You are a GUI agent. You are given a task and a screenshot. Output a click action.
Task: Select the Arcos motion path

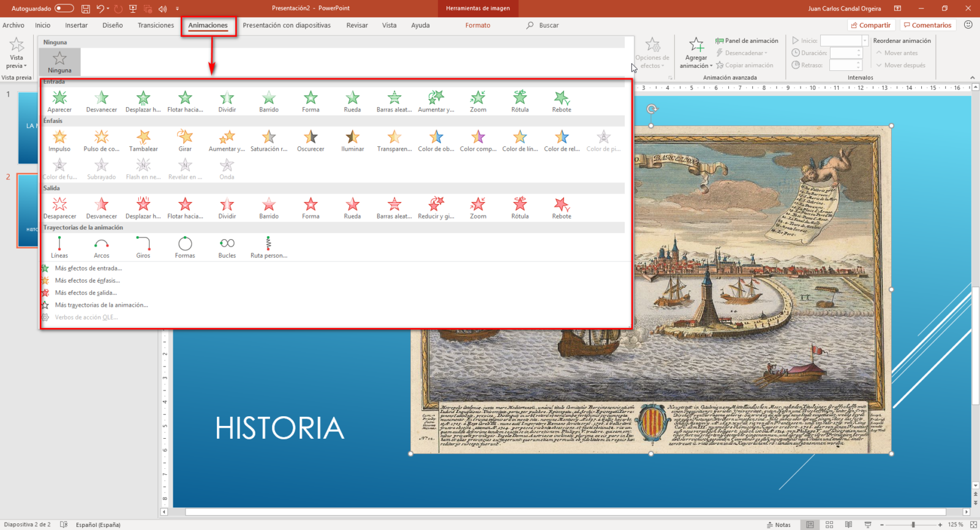point(101,247)
